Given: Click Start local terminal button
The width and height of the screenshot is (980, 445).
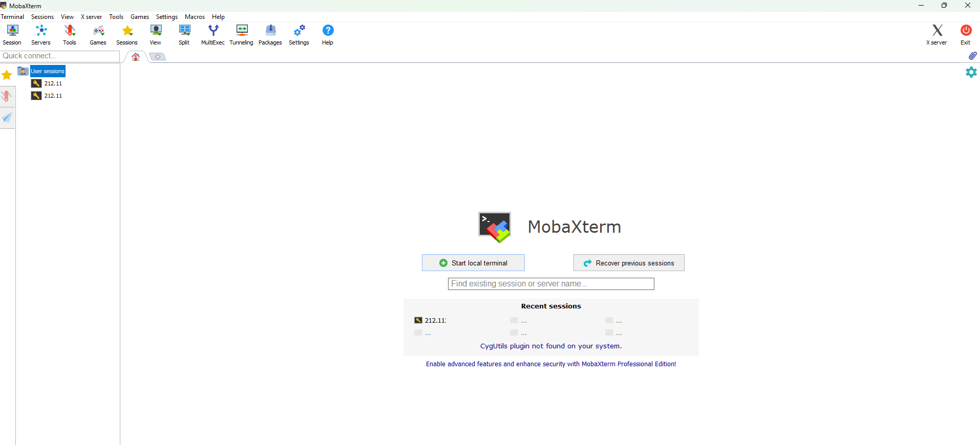Looking at the screenshot, I should point(473,263).
